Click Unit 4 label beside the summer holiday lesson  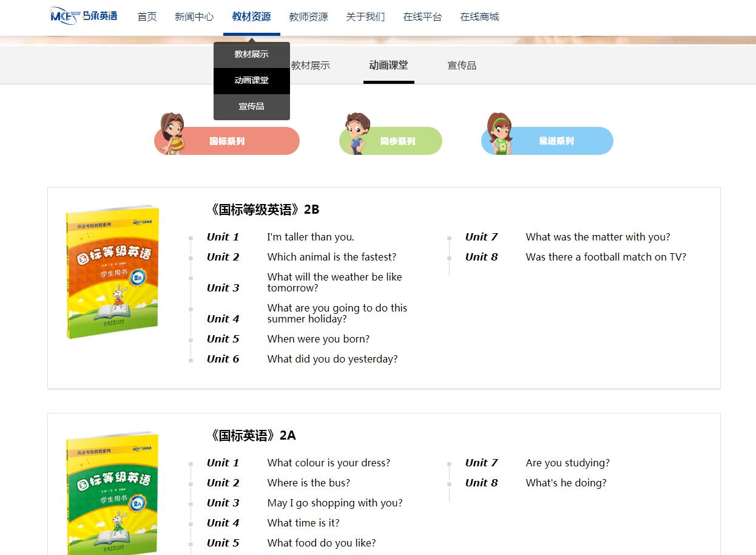223,319
